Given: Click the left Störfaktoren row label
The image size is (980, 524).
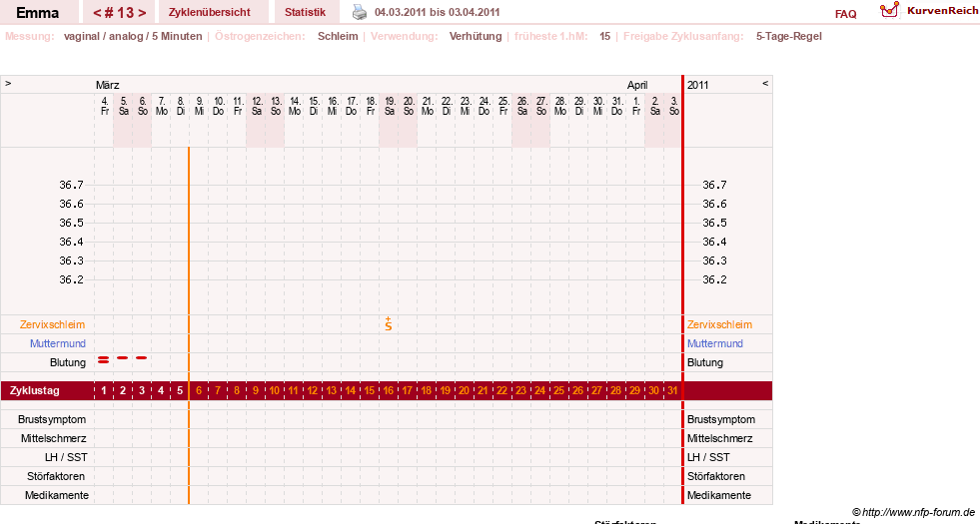Looking at the screenshot, I should click(56, 476).
